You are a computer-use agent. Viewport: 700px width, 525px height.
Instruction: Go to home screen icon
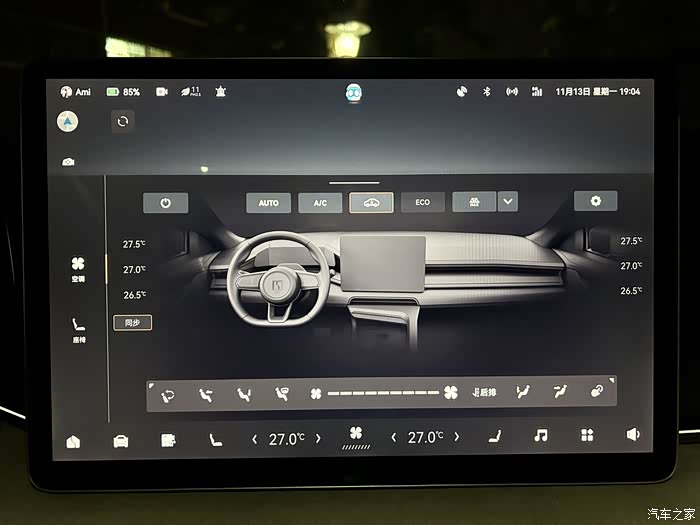click(x=73, y=440)
